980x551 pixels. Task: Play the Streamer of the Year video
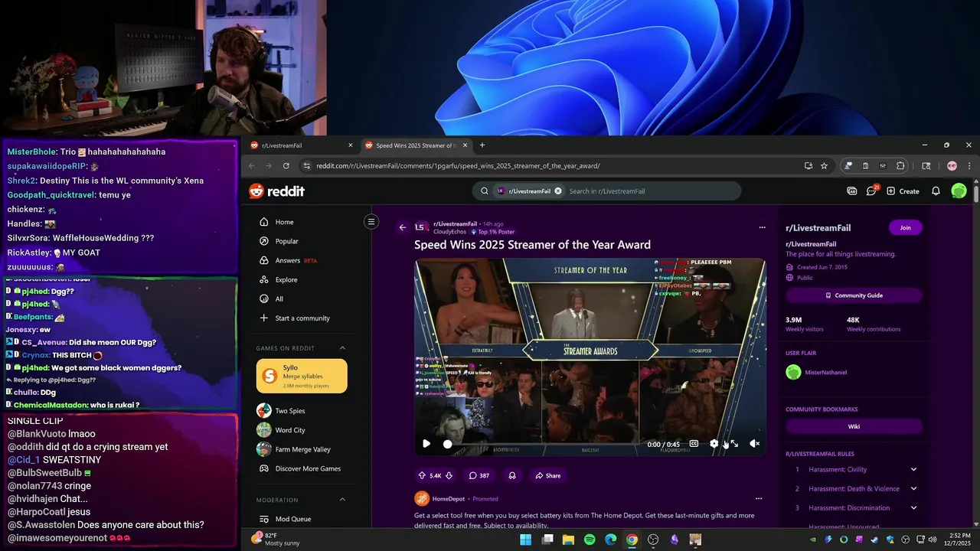coord(426,444)
